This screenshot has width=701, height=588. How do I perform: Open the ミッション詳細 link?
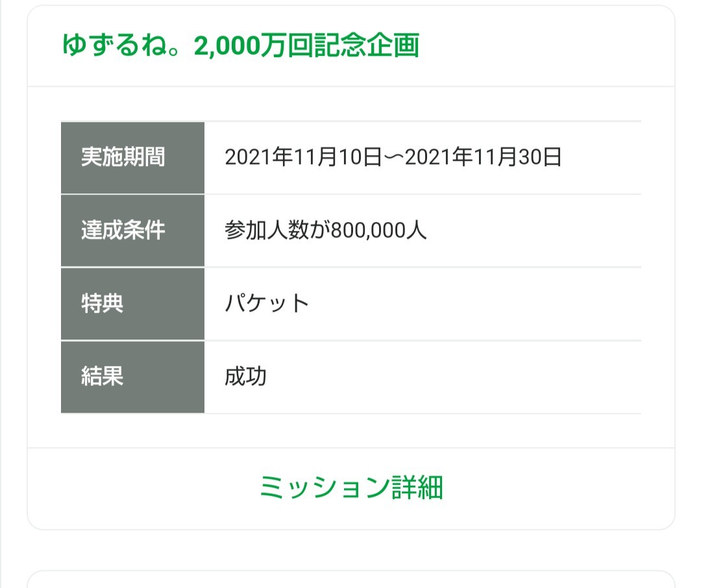[x=350, y=488]
